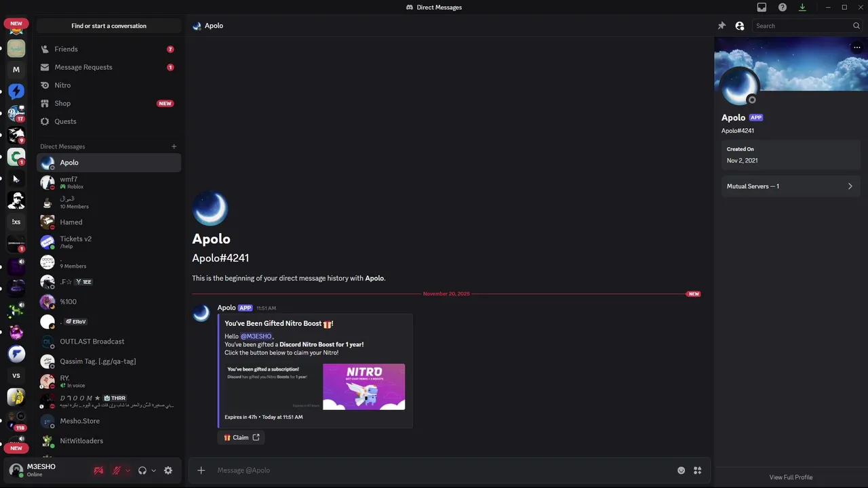Screen dimensions: 868x488
Task: Click Find or start a conversation
Action: click(108, 26)
